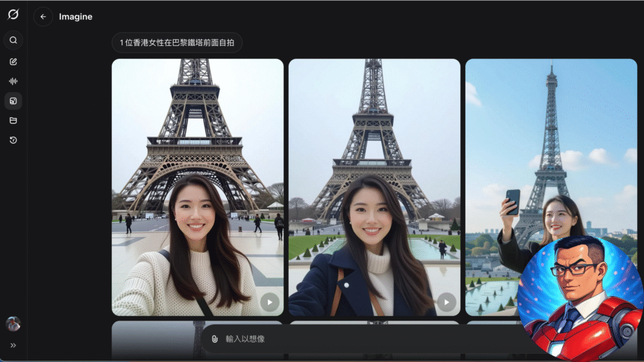Image resolution: width=644 pixels, height=362 pixels.
Task: Open chat history with the clock icon
Action: click(x=13, y=140)
